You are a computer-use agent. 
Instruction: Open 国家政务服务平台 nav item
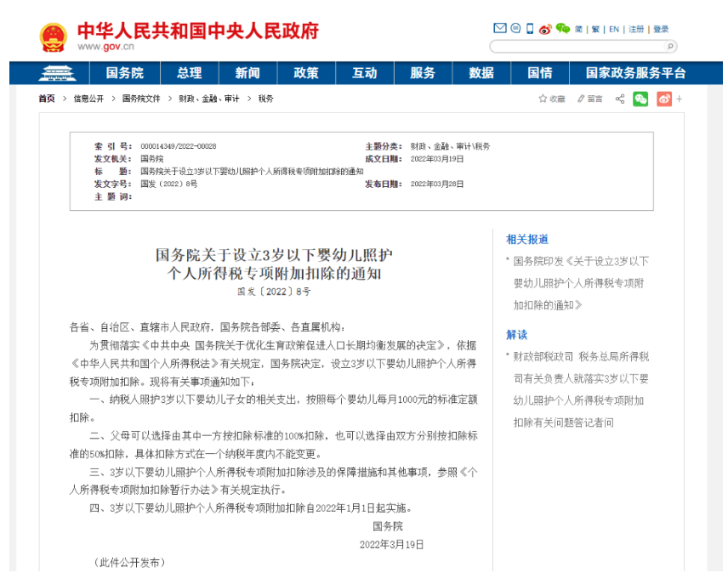pos(635,73)
